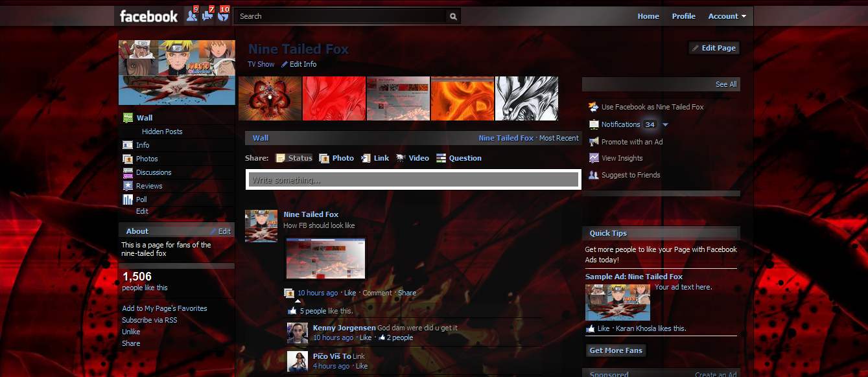
Task: Open notifications globe icon with badge 10
Action: pos(223,16)
